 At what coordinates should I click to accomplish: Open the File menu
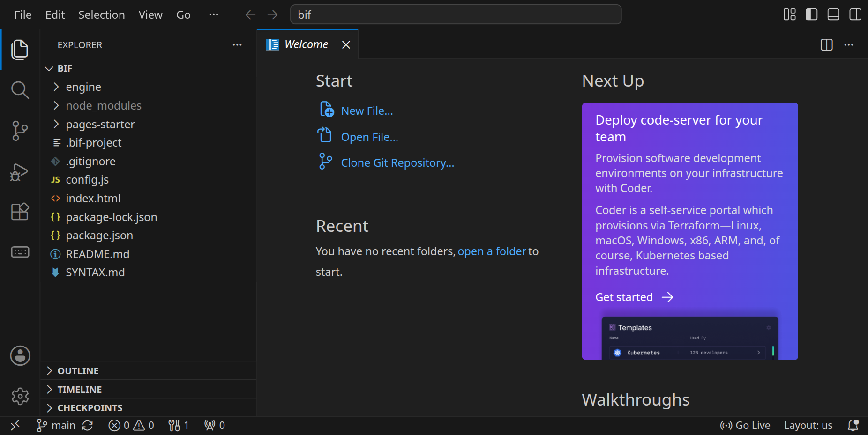[23, 15]
